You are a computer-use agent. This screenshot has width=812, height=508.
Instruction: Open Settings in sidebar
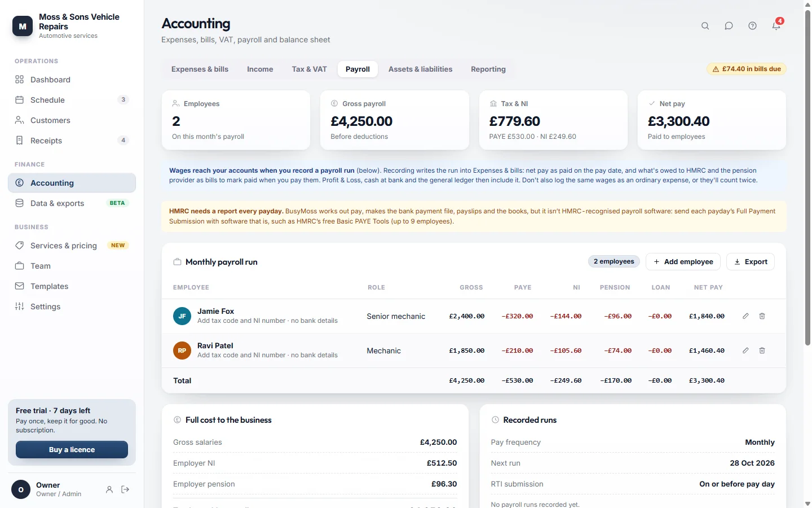point(72,306)
